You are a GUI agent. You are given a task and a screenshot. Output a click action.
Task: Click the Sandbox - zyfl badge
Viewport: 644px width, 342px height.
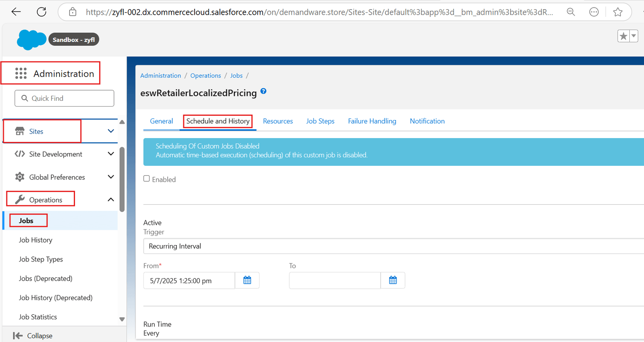tap(74, 39)
